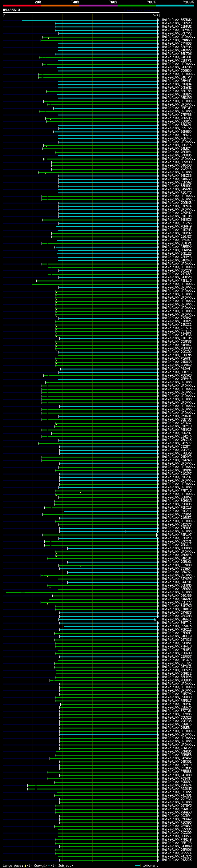The image size is (197, 868).
Task: Click on UniRef100_Q2HFP1 label
Action: pyautogui.click(x=177, y=61)
